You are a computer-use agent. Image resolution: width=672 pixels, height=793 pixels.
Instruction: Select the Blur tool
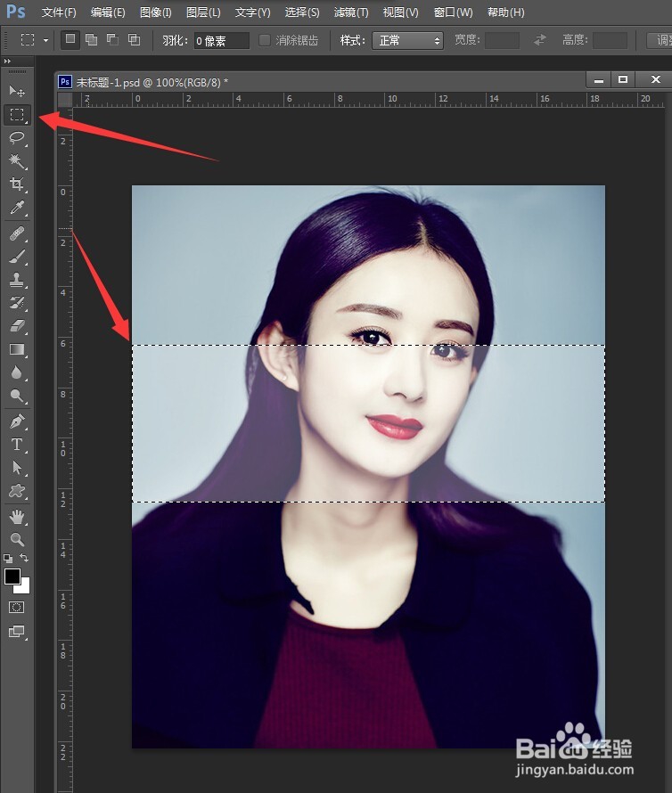pyautogui.click(x=17, y=372)
